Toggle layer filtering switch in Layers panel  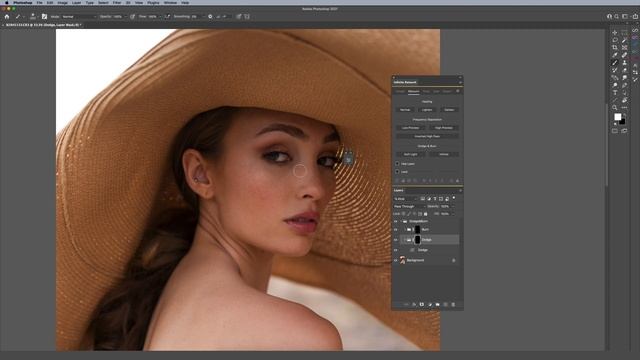pos(454,198)
